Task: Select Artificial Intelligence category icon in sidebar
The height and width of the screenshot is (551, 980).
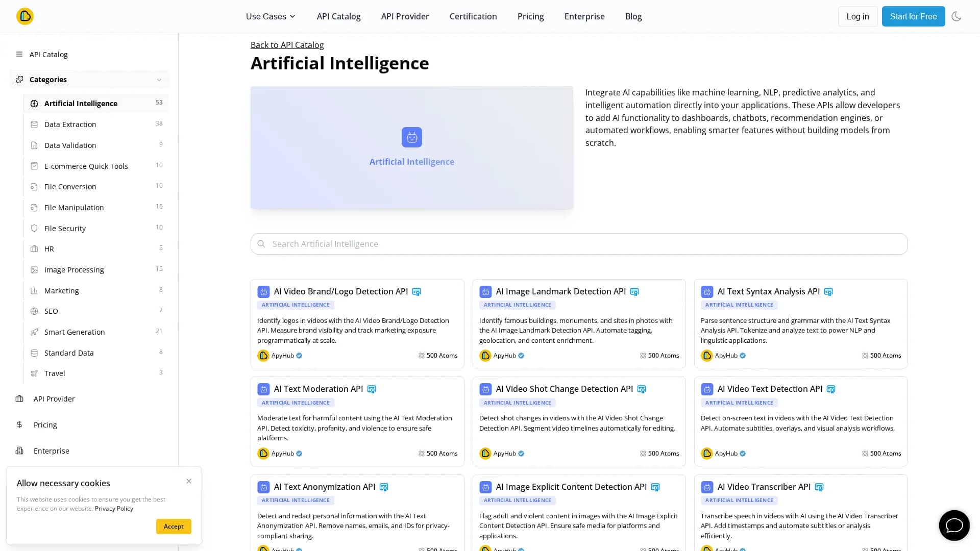Action: (x=34, y=104)
